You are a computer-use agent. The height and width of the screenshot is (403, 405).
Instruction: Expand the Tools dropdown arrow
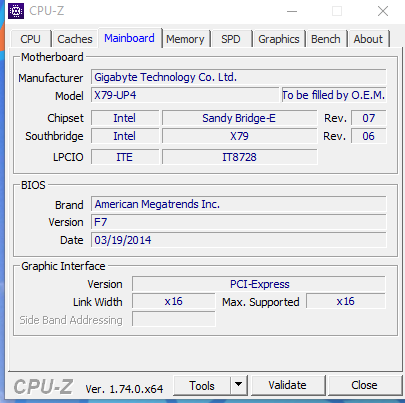[238, 385]
